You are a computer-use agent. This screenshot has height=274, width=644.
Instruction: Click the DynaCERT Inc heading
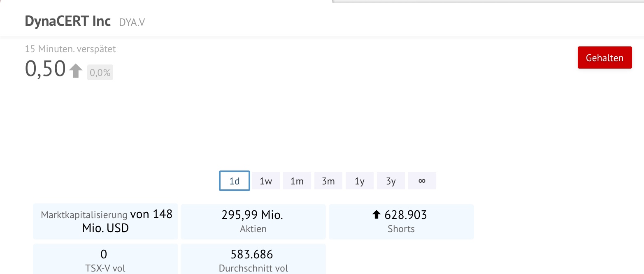point(68,21)
